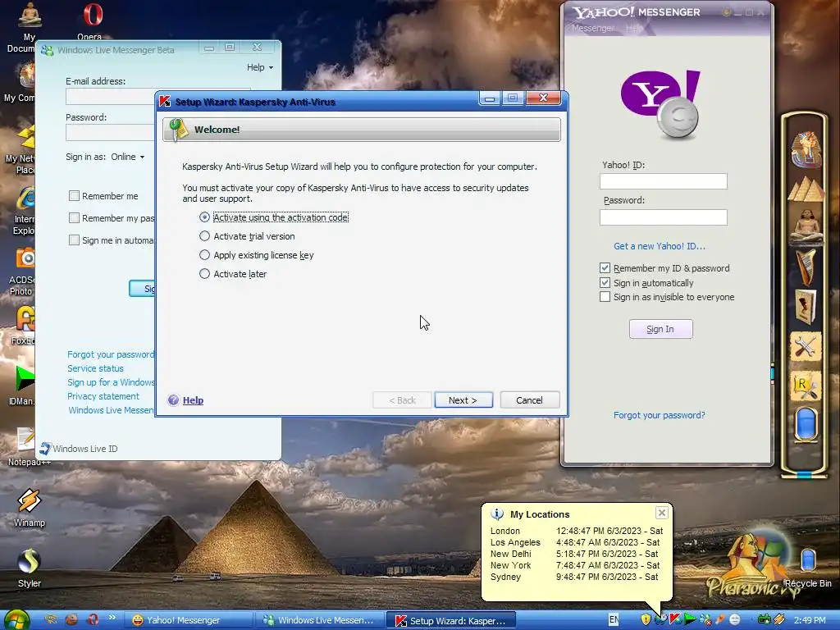Open Help dropdown in Windows Live Messenger

click(260, 67)
